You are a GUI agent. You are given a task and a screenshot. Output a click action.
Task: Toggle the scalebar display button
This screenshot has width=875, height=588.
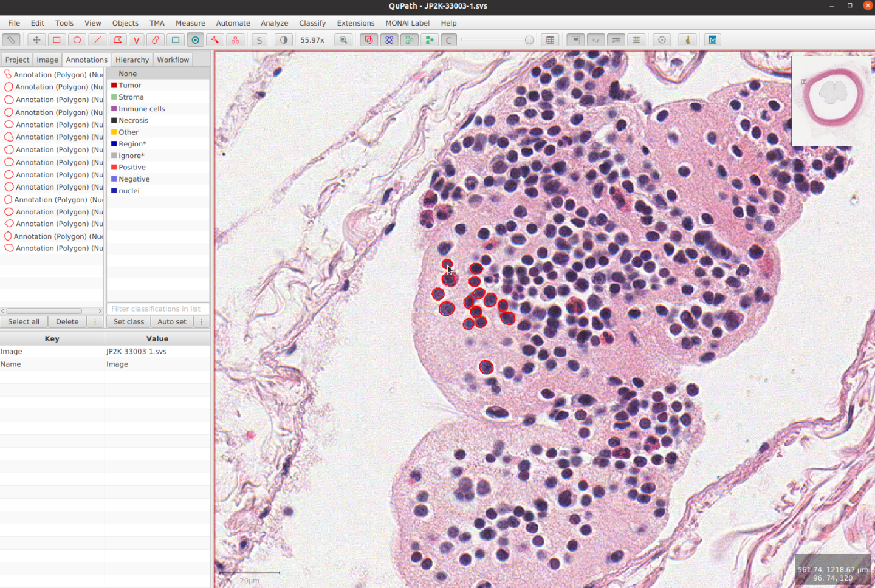pyautogui.click(x=616, y=40)
